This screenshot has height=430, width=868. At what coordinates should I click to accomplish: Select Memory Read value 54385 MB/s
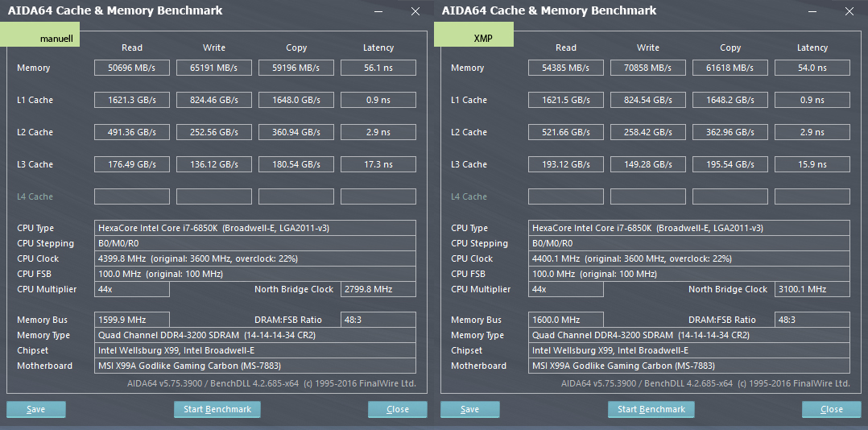[x=566, y=68]
